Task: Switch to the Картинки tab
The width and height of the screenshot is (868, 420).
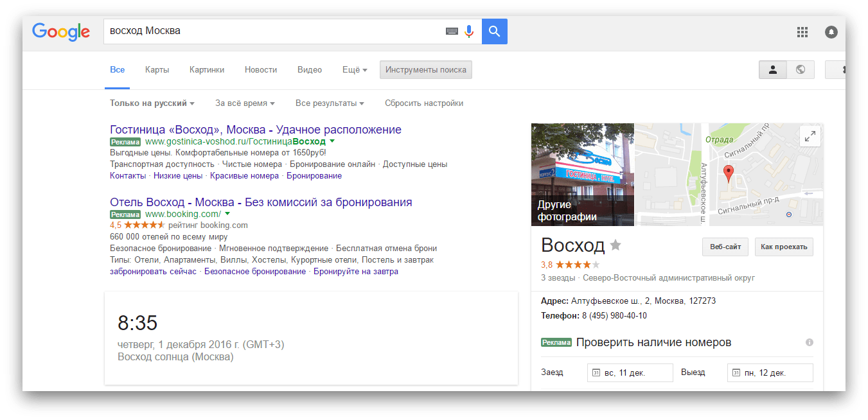Action: (207, 69)
